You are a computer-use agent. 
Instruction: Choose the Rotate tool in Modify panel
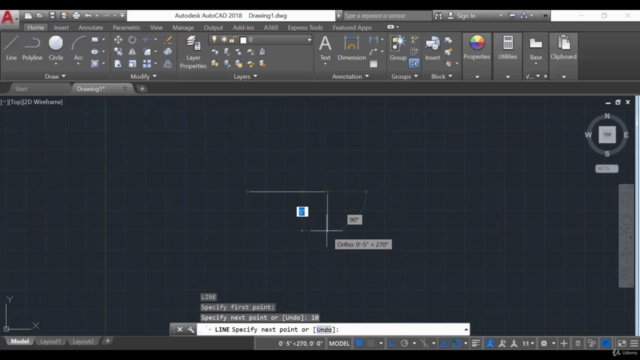point(132,40)
